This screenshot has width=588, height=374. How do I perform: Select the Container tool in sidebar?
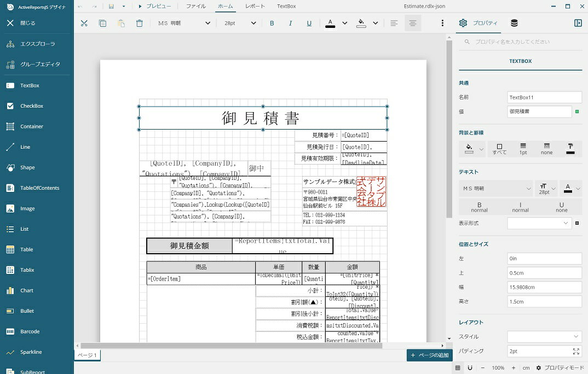tap(37, 126)
